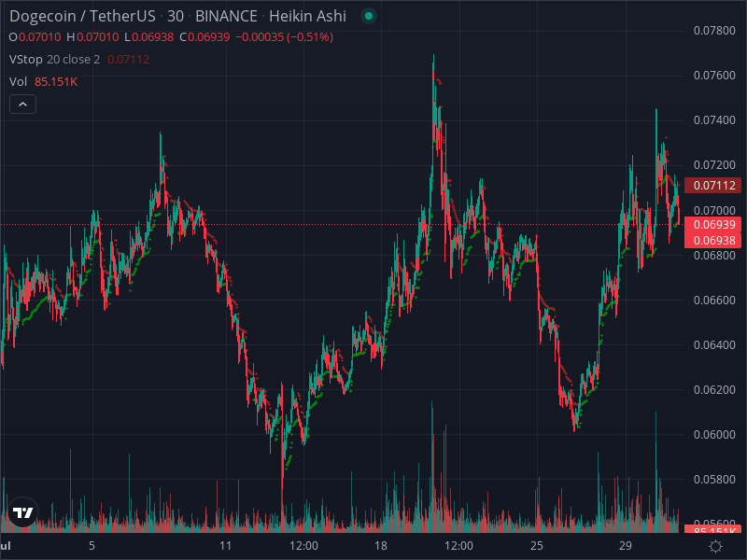Click the 85.151K volume value

coord(56,82)
